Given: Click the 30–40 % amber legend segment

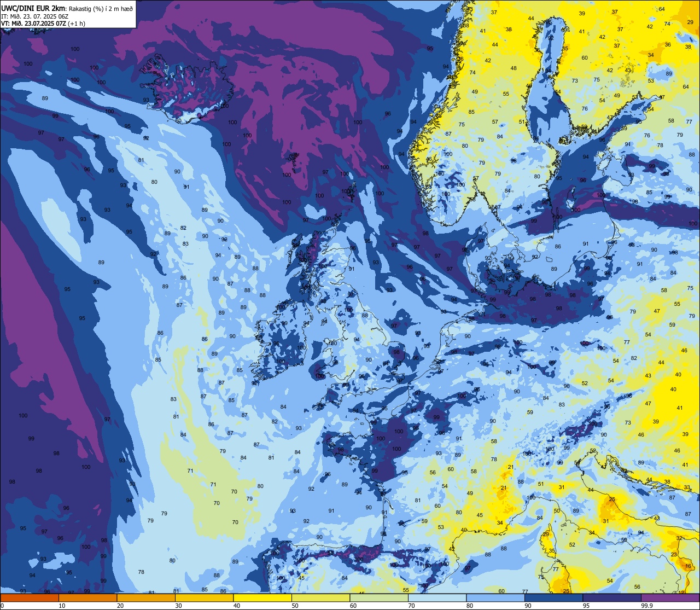Looking at the screenshot, I should [204, 598].
